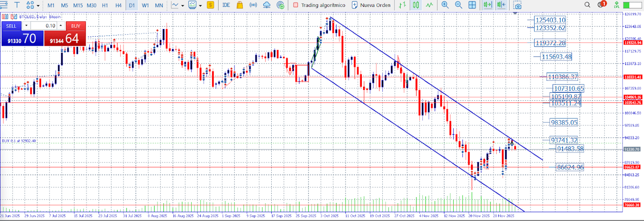644x221 pixels.
Task: Open the templates dropdown arrow
Action: click(x=200, y=5)
